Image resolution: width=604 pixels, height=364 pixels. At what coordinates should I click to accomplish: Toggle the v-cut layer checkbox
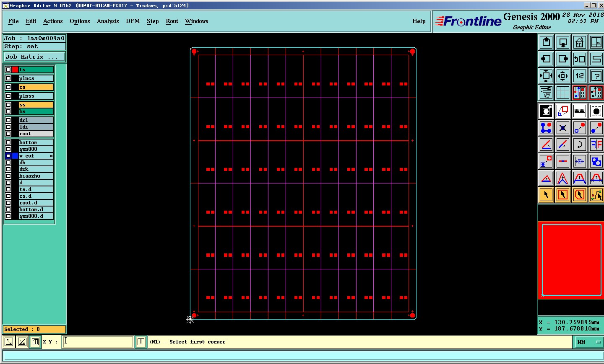tap(8, 156)
